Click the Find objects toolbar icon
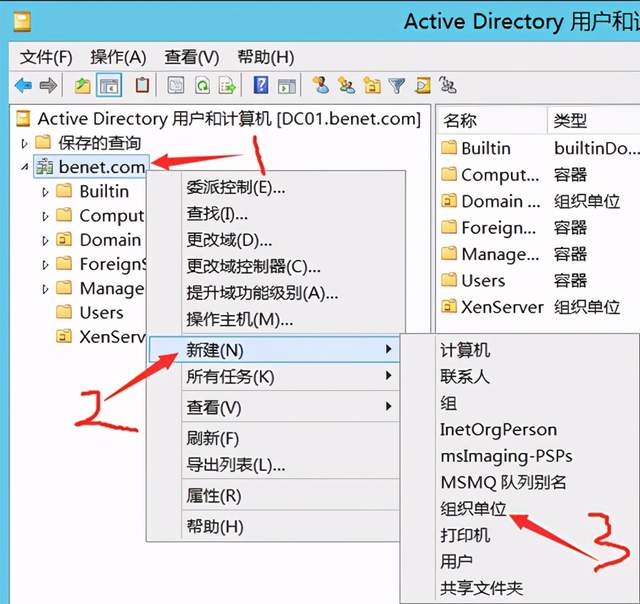Image resolution: width=640 pixels, height=604 pixels. [x=422, y=85]
